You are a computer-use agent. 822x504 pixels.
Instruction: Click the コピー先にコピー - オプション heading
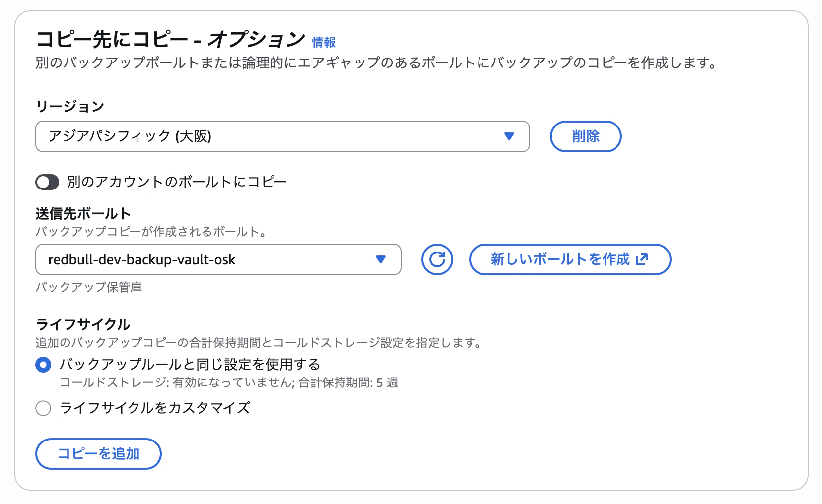point(171,39)
